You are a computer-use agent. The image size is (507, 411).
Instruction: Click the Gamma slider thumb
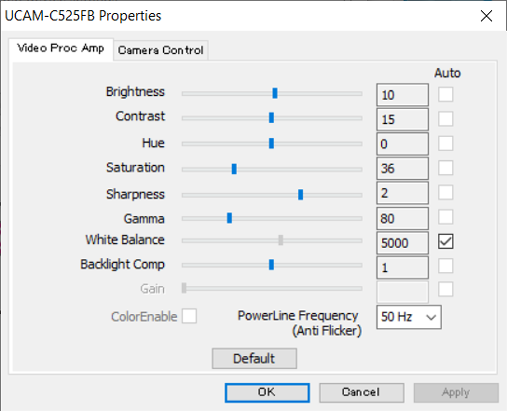coord(229,218)
